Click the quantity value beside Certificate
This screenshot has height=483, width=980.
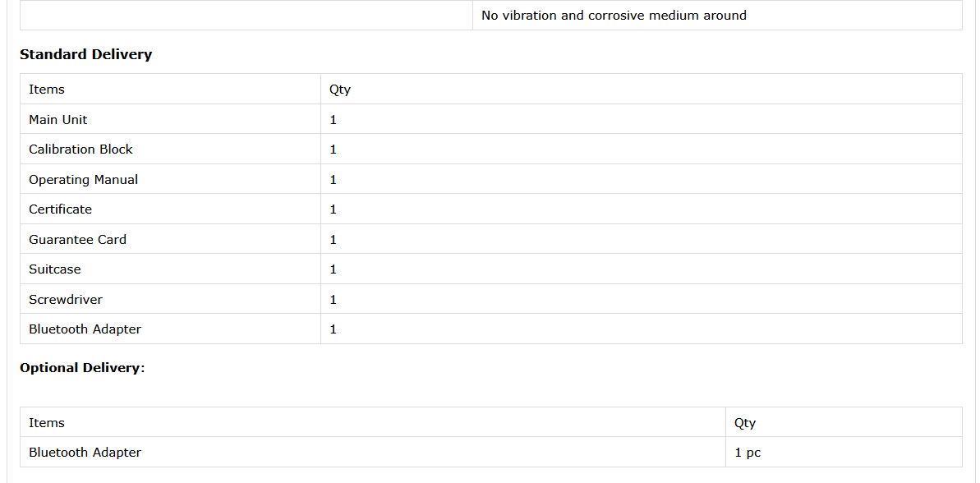pyautogui.click(x=334, y=209)
